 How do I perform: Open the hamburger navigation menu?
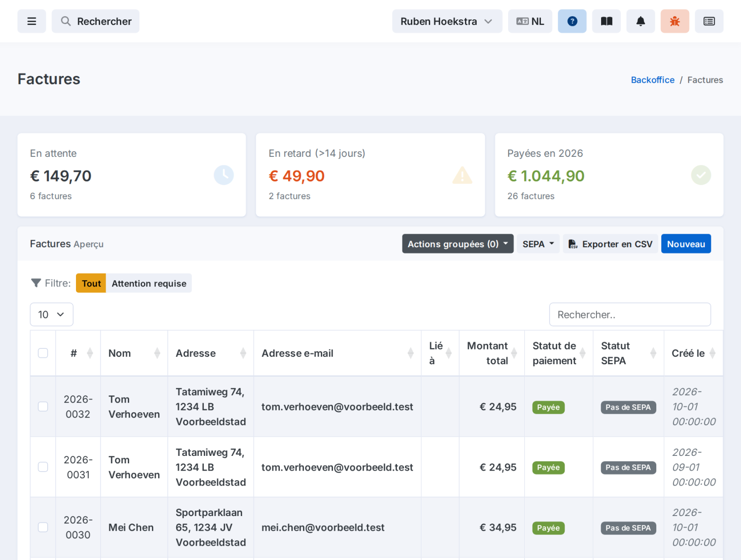click(31, 21)
